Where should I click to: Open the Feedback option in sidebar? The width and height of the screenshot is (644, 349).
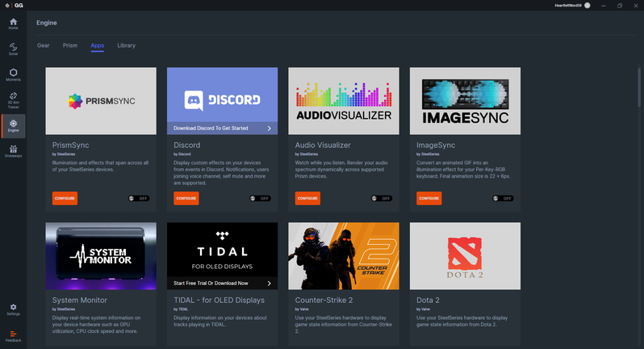[13, 336]
